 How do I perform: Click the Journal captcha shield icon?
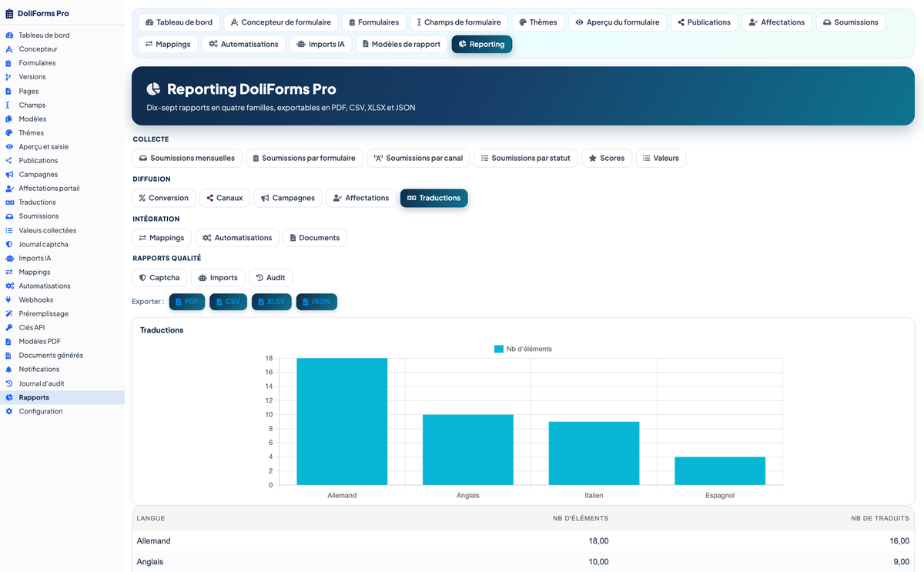[9, 244]
